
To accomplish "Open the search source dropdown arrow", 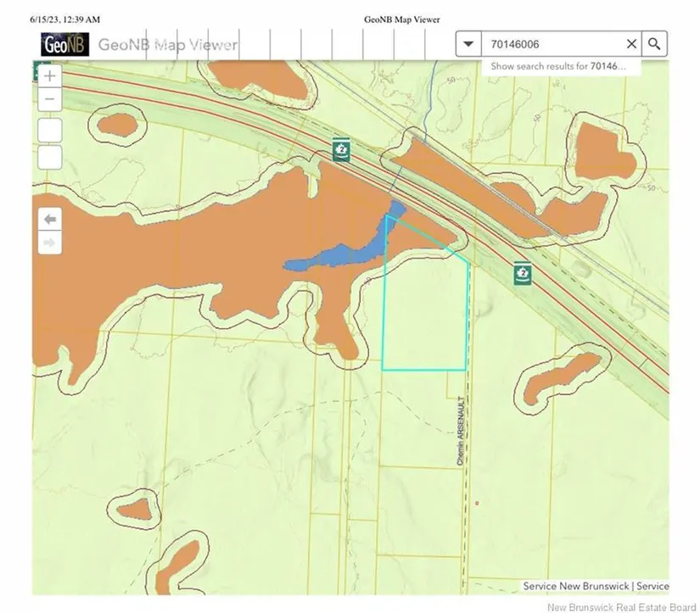I will tap(468, 44).
